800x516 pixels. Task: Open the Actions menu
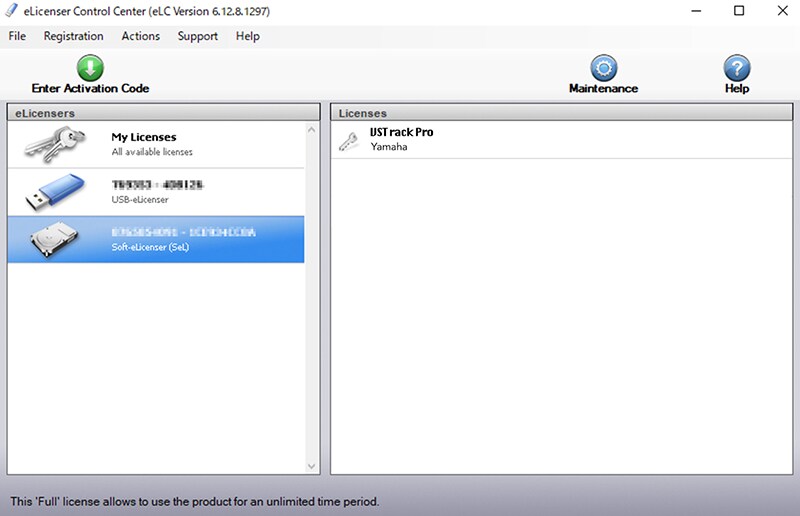(140, 36)
